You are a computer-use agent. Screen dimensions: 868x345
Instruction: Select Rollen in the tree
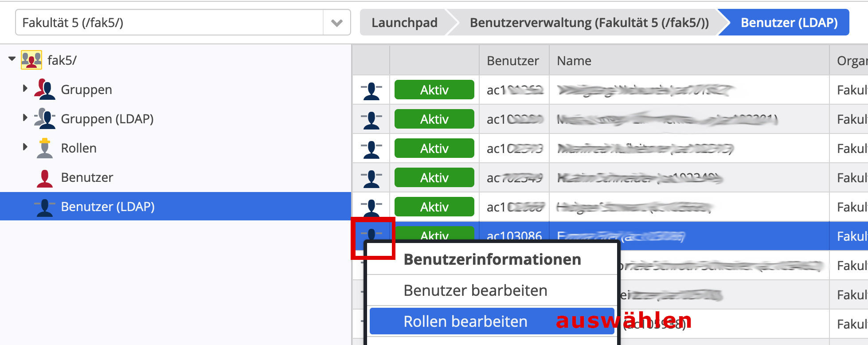79,148
